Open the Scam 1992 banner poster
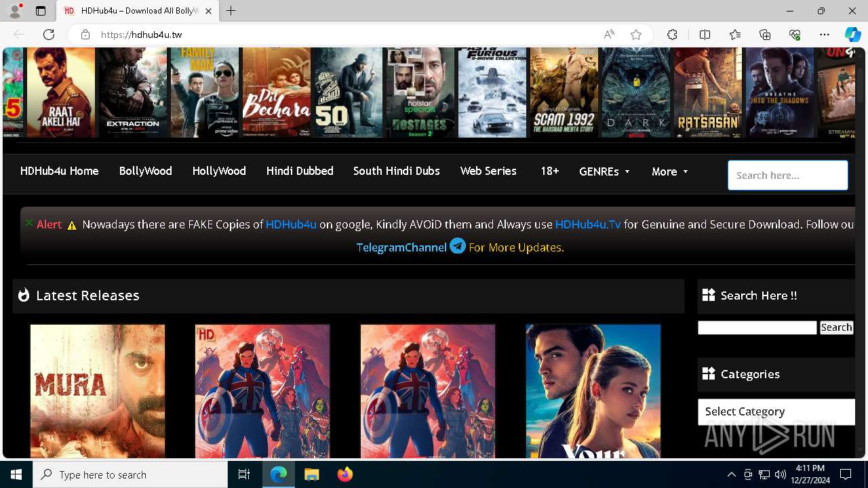 click(564, 92)
